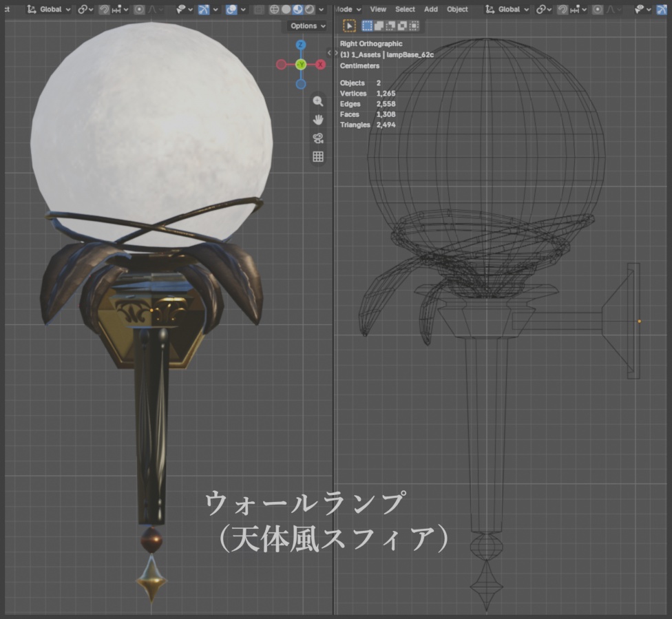The image size is (672, 619).
Task: Open pivot point dropdown in right viewport
Action: (x=545, y=9)
